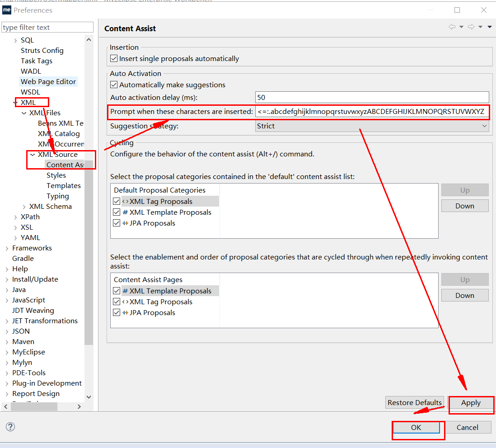Toggle Automatically make suggestions checkbox

coord(114,85)
